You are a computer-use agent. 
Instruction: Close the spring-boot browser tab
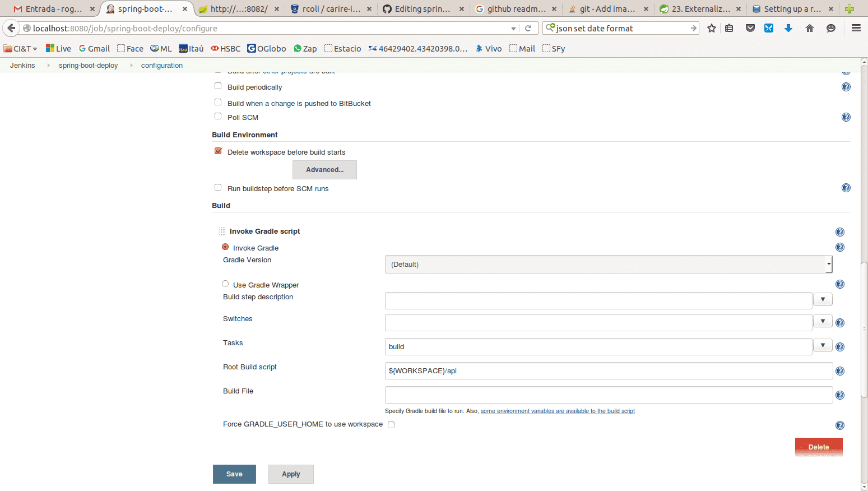(184, 9)
